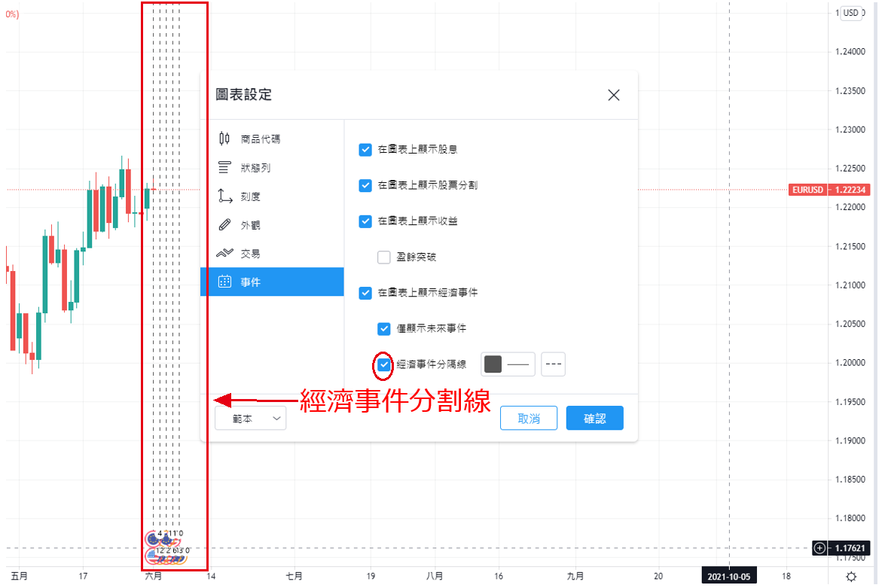Click the 1.17621 crosshair price label

coord(849,548)
